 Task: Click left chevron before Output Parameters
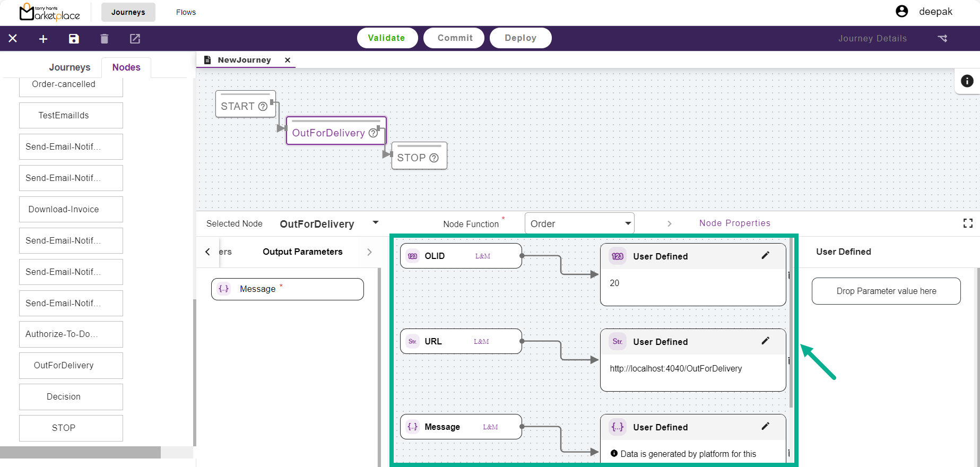click(207, 252)
